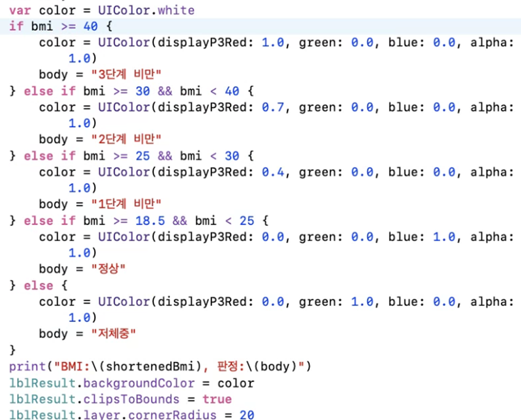Click the 'if' keyword on the highlighted line
The image size is (521, 420).
tap(16, 26)
